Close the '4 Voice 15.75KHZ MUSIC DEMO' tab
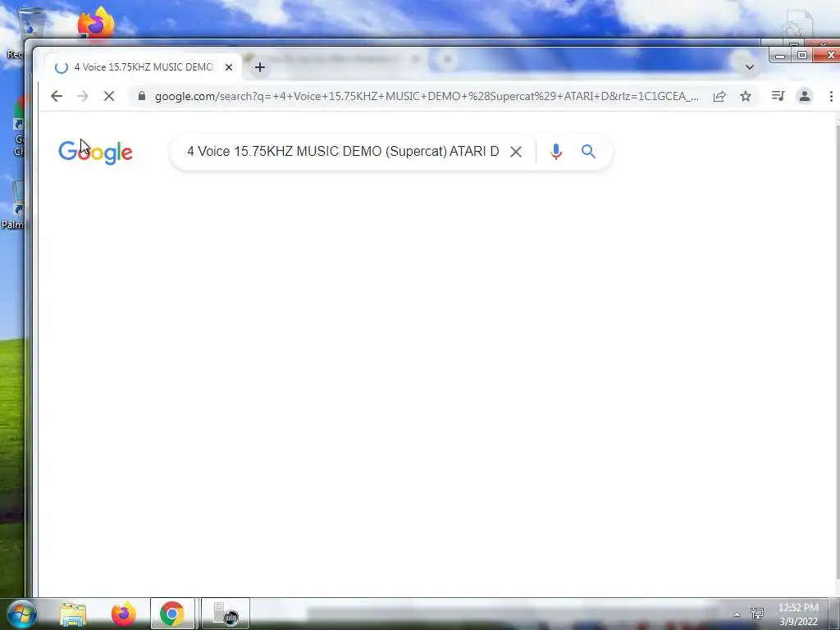 coord(229,67)
